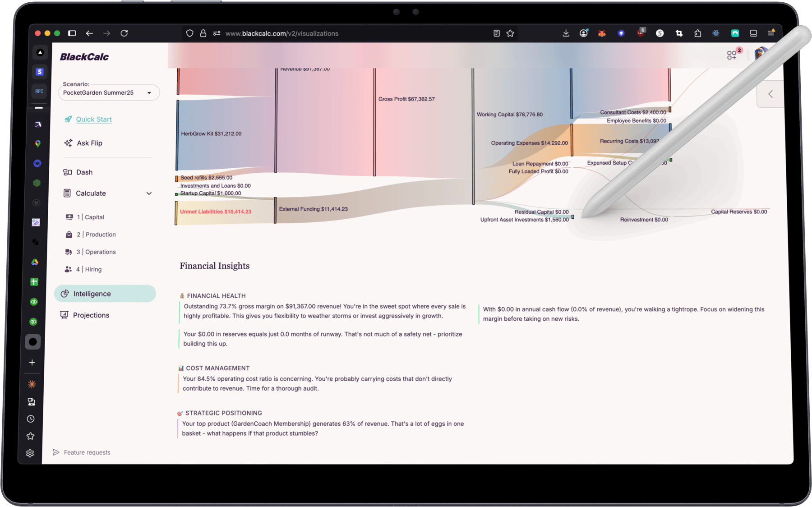Toggle reader view icon in address bar

coord(496,33)
